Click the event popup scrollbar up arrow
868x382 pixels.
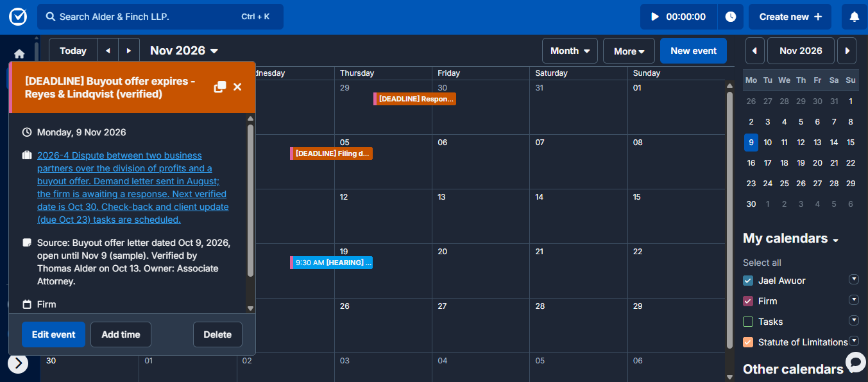point(250,119)
